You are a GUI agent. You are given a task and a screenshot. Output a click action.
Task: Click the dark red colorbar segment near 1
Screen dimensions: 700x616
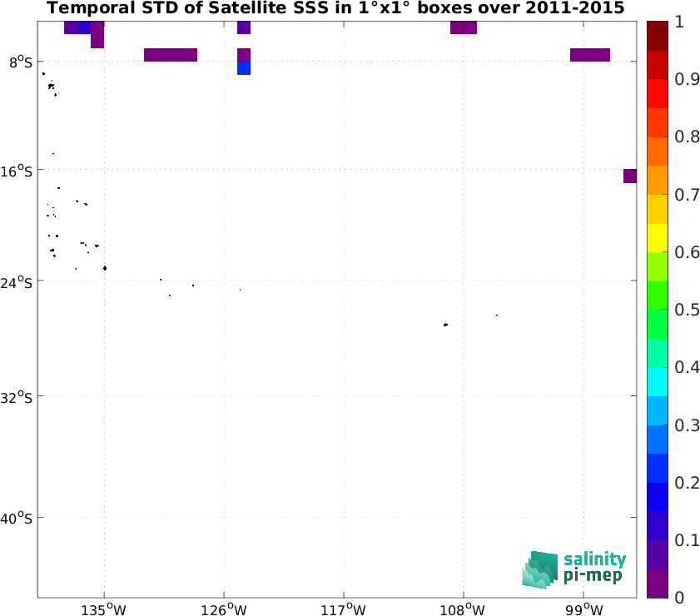point(658,36)
